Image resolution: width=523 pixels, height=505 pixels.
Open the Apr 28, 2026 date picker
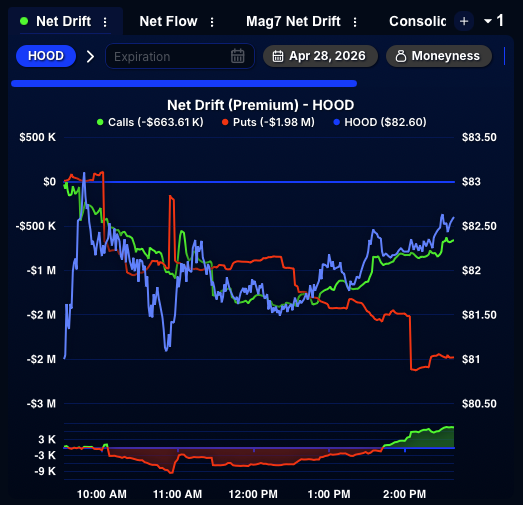click(320, 56)
